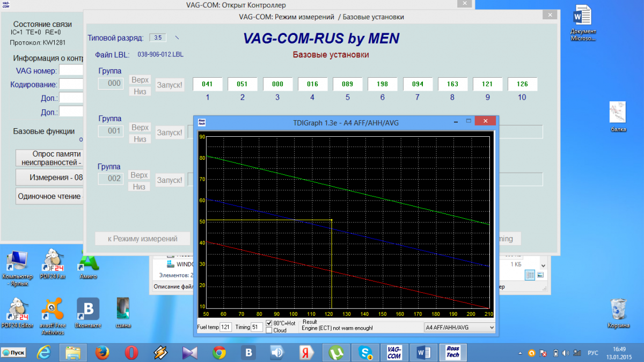Click Верх for Группа 002
The image size is (644, 362).
coord(140,175)
